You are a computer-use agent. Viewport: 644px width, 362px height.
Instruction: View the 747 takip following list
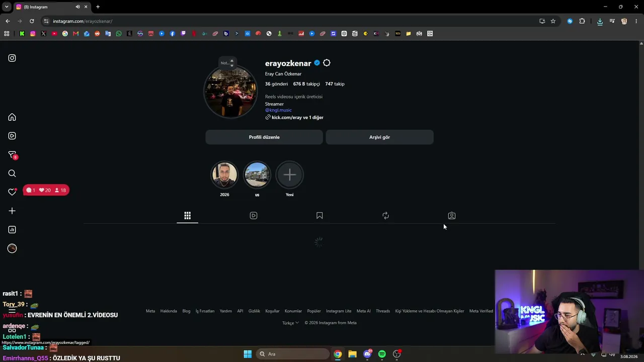click(x=335, y=84)
